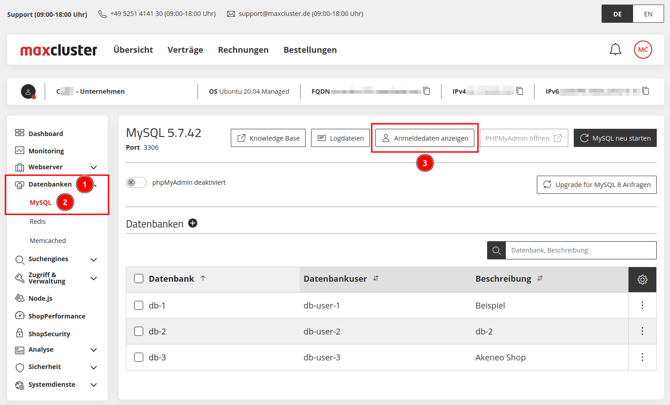Viewport: 670px width, 405px height.
Task: Copy the IPv4 address
Action: click(x=520, y=91)
